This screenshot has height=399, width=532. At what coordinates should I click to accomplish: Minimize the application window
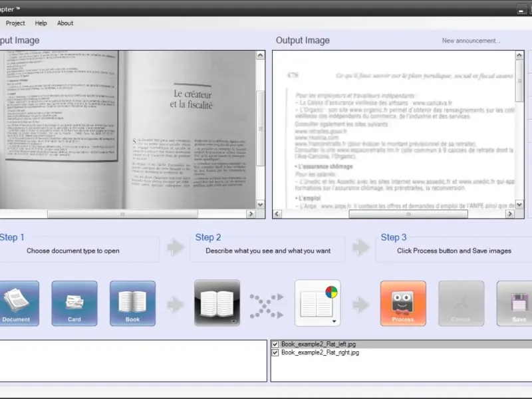click(x=521, y=10)
